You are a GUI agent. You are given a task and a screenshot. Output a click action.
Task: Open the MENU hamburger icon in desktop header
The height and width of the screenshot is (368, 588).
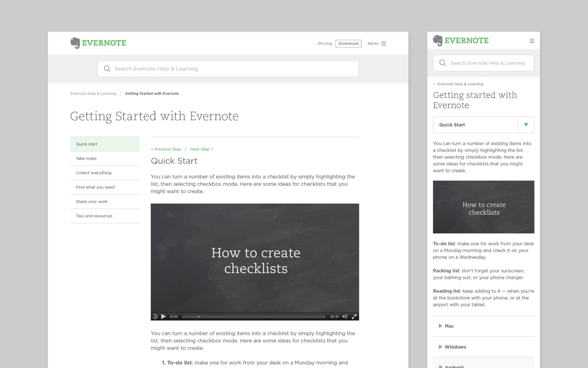pyautogui.click(x=384, y=44)
